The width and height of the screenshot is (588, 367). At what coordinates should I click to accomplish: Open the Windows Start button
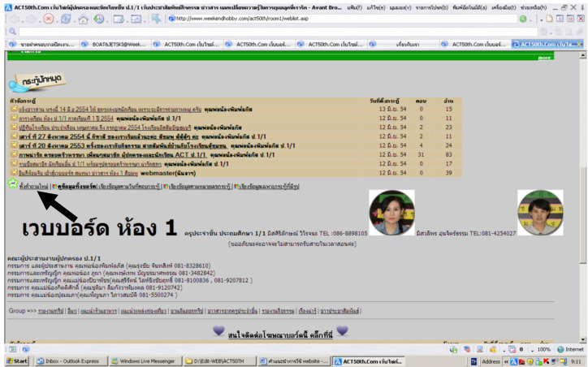[16, 361]
